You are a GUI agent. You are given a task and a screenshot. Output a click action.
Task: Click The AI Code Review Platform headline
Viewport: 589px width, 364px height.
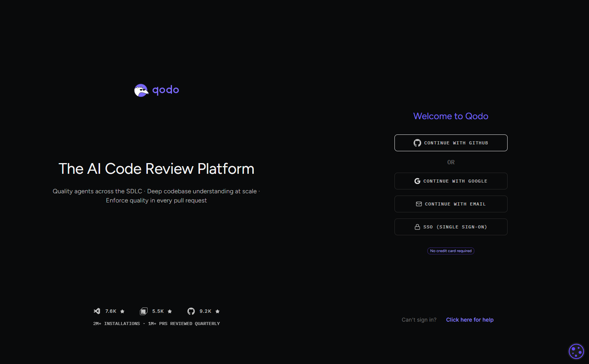[x=156, y=169]
